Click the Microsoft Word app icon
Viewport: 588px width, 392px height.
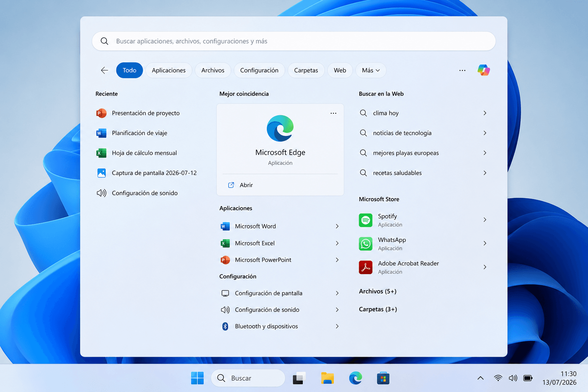(x=225, y=226)
